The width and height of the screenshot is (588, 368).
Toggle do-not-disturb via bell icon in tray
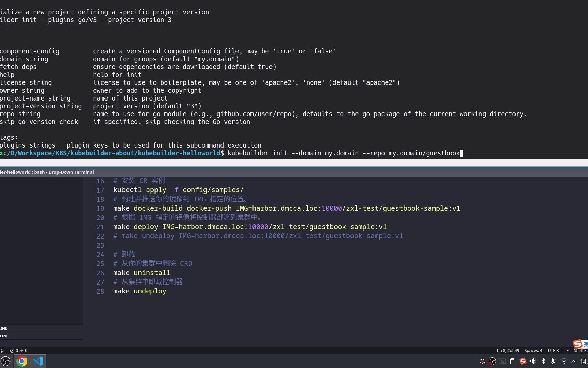pyautogui.click(x=482, y=361)
